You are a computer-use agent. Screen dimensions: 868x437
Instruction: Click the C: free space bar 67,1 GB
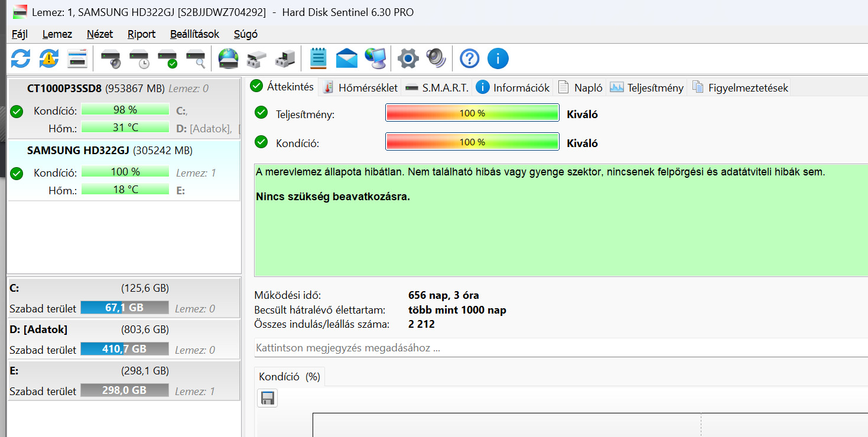click(125, 308)
